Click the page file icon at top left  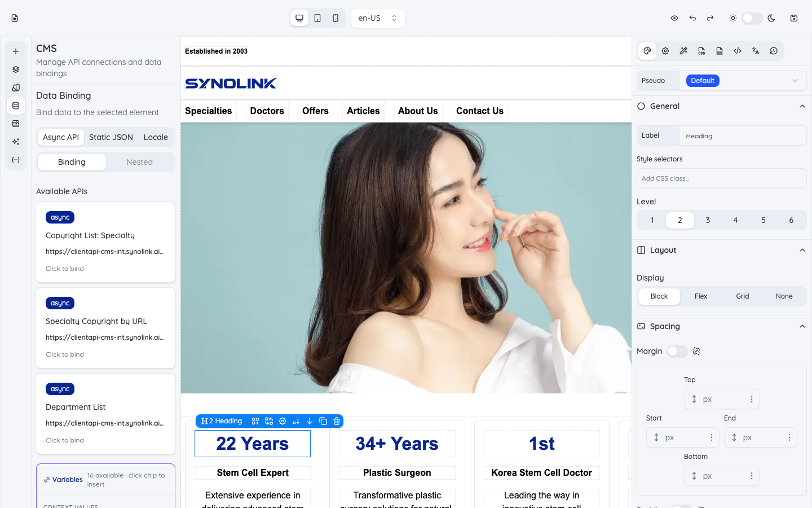(x=15, y=18)
